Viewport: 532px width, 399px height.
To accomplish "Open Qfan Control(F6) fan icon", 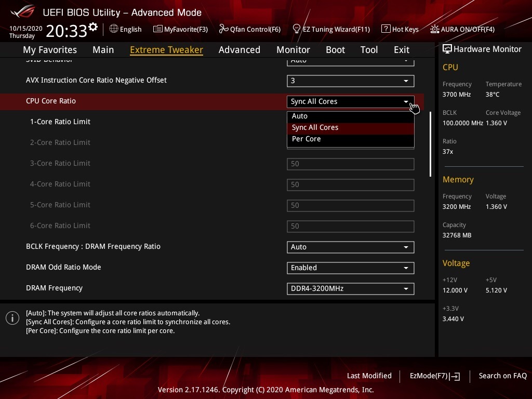I will (223, 29).
